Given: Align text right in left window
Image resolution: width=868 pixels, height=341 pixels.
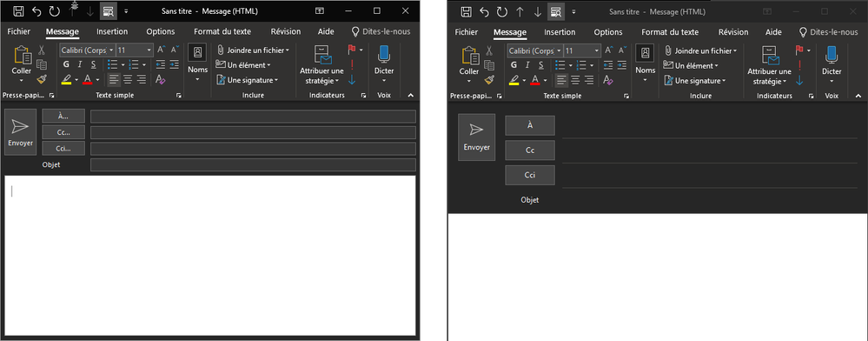Looking at the screenshot, I should click(x=142, y=79).
